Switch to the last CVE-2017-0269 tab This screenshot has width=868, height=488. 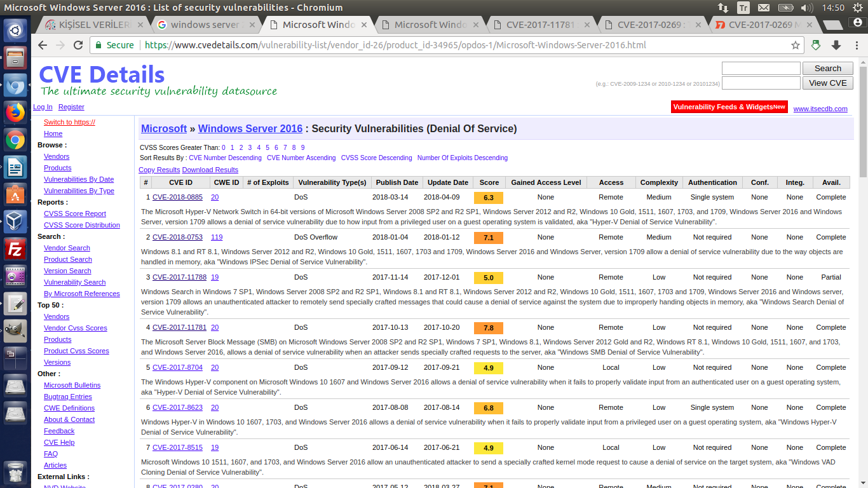[x=763, y=25]
